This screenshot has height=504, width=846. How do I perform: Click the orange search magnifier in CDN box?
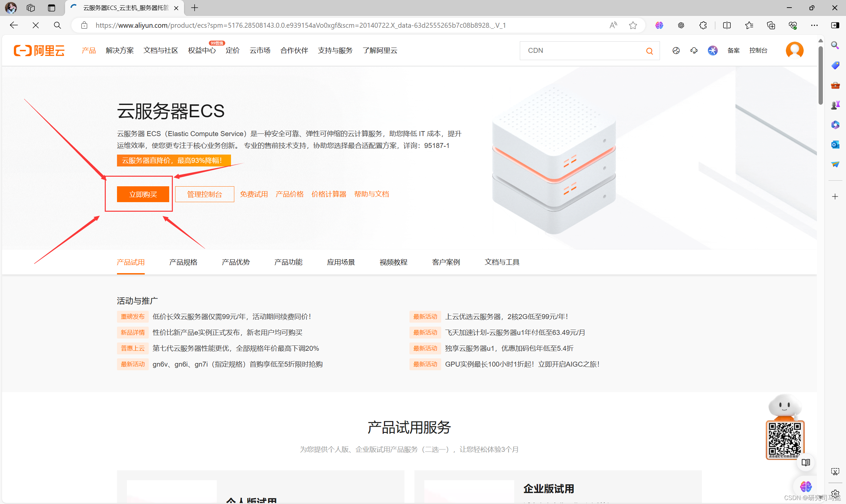pyautogui.click(x=649, y=51)
